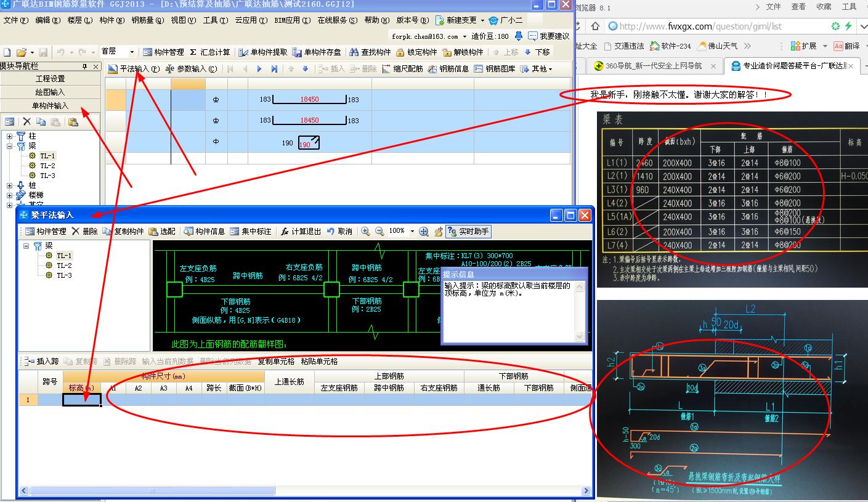This screenshot has height=502, width=868.
Task: Toggle the pin on 模块导航栏 panel
Action: (85, 67)
